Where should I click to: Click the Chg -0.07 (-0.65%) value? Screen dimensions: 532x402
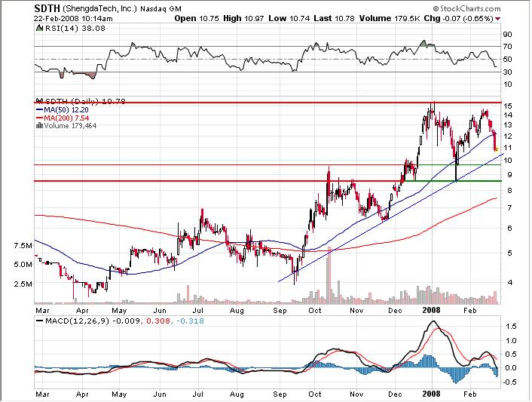tap(458, 19)
